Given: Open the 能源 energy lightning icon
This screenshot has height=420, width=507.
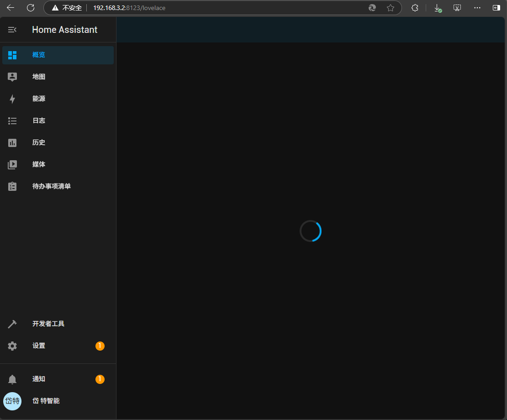Looking at the screenshot, I should pos(12,99).
